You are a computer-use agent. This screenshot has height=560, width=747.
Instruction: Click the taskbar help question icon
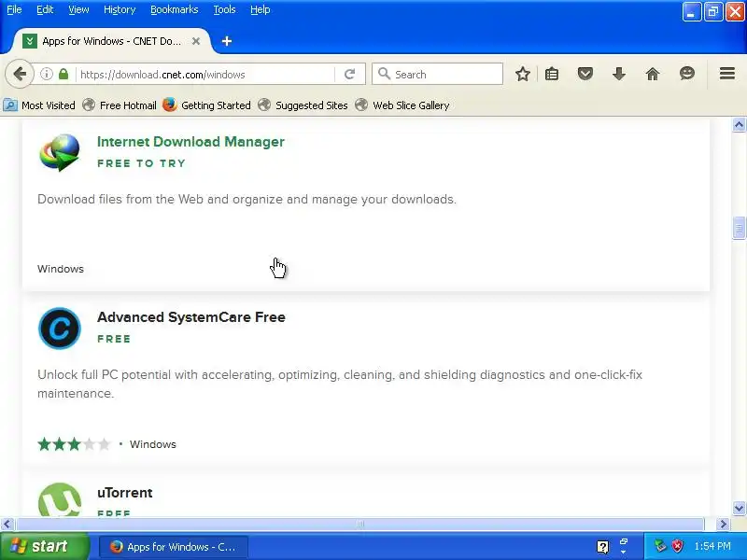(602, 547)
